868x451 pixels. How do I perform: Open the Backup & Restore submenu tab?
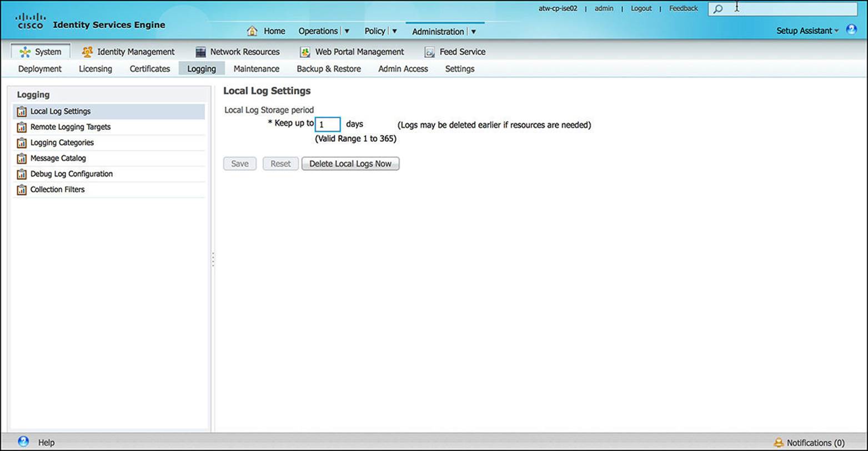(329, 69)
